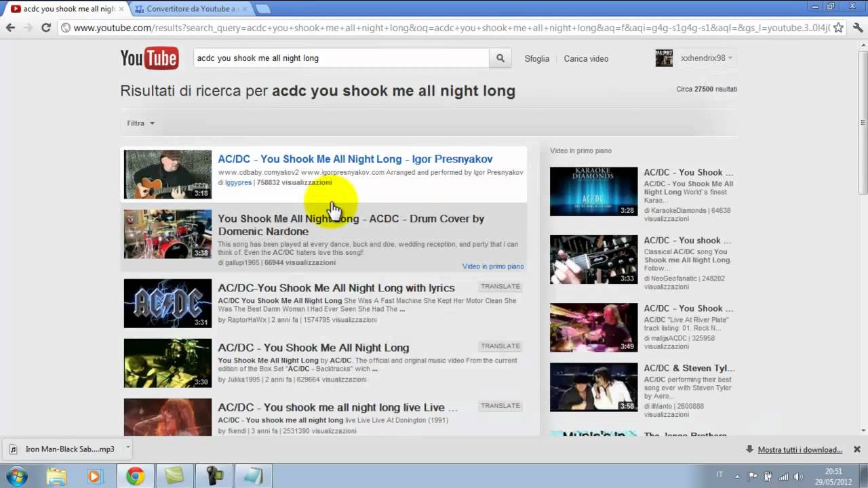This screenshot has width=868, height=488.
Task: Click the search magnifier button
Action: coord(500,58)
